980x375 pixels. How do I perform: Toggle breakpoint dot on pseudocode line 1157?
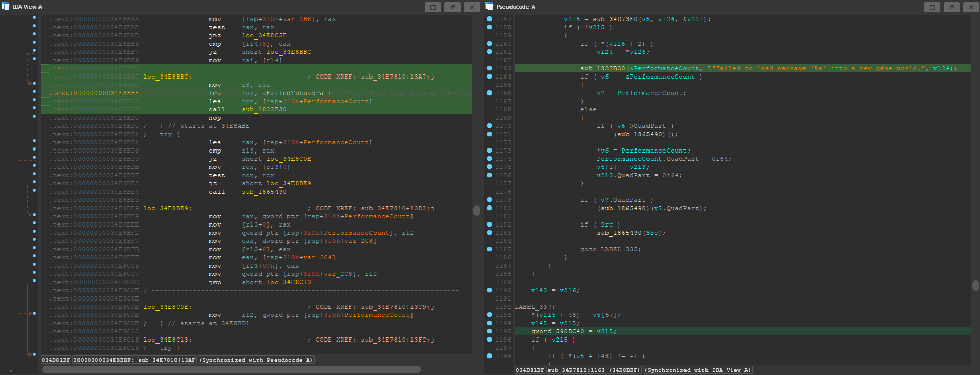pyautogui.click(x=489, y=19)
